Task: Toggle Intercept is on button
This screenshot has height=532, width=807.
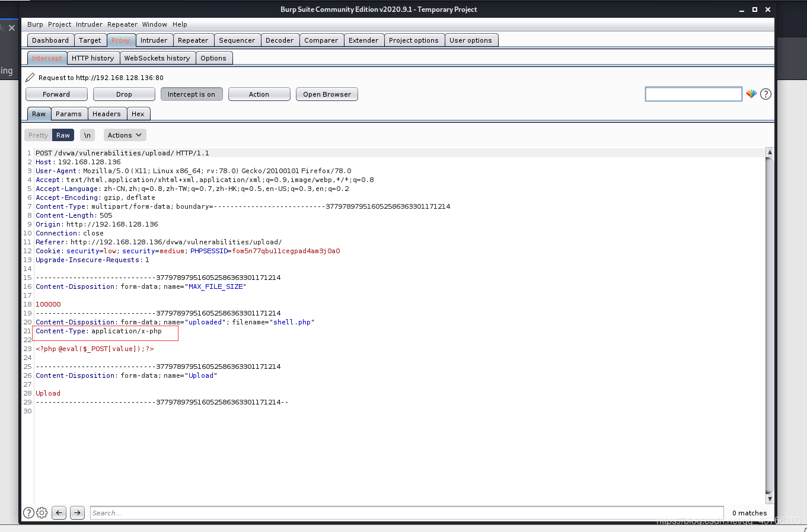Action: (192, 94)
